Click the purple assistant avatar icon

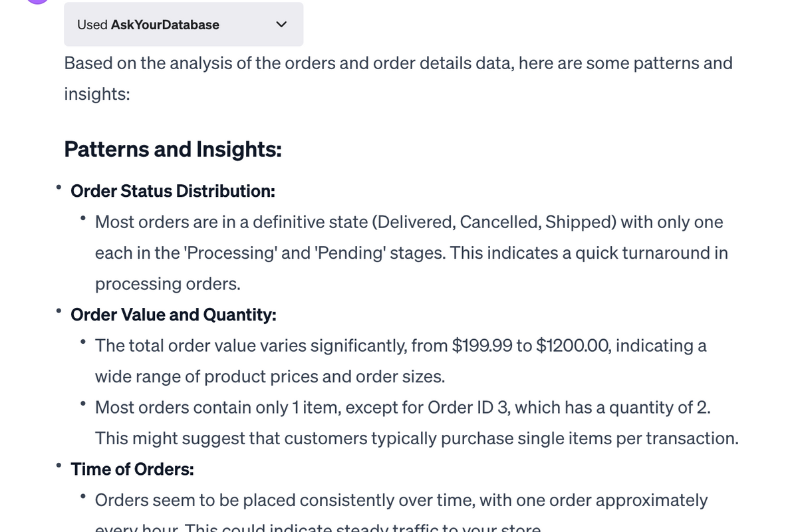point(37,1)
